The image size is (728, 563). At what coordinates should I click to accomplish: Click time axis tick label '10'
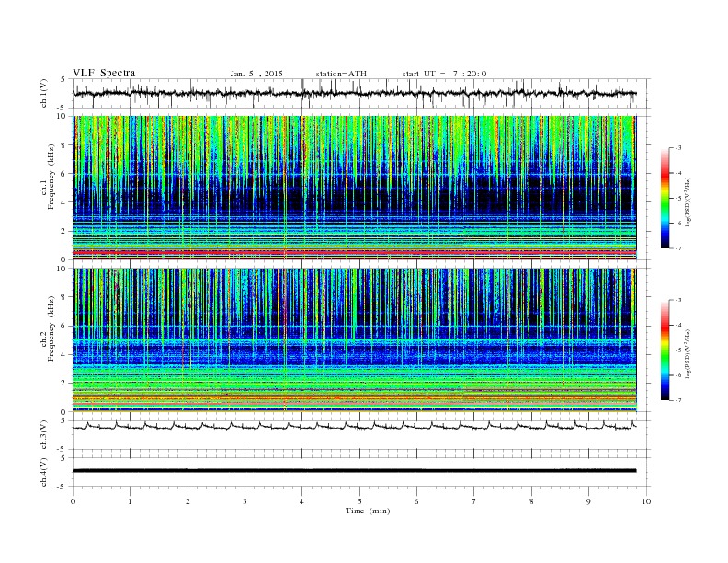[646, 501]
